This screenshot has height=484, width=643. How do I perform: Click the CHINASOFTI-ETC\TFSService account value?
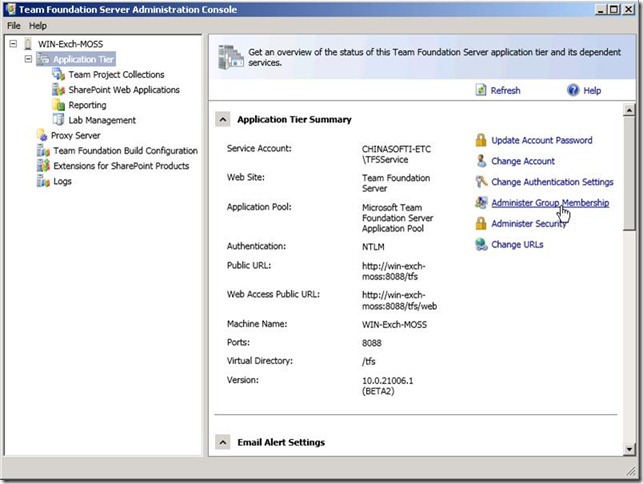coord(396,154)
